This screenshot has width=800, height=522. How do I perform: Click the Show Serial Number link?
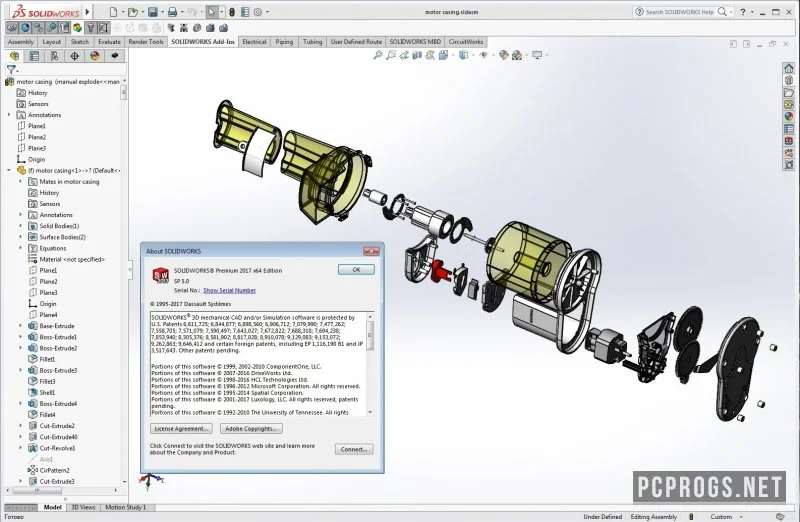pyautogui.click(x=230, y=290)
